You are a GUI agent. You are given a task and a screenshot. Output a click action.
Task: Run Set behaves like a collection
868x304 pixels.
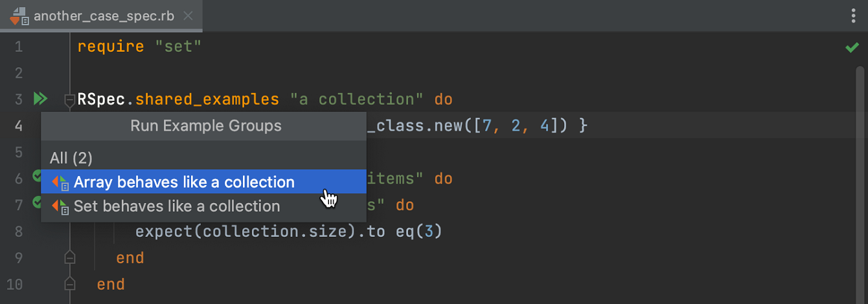pyautogui.click(x=177, y=206)
